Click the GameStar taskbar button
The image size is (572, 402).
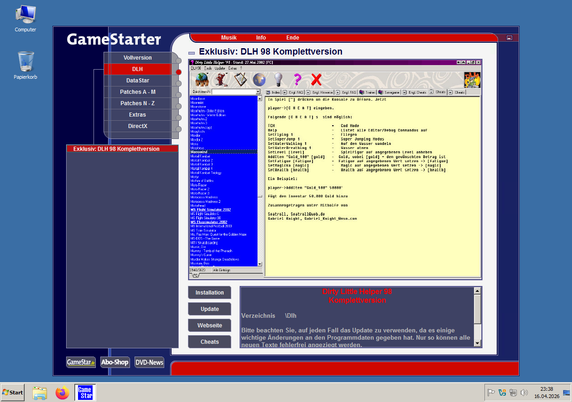pyautogui.click(x=85, y=393)
